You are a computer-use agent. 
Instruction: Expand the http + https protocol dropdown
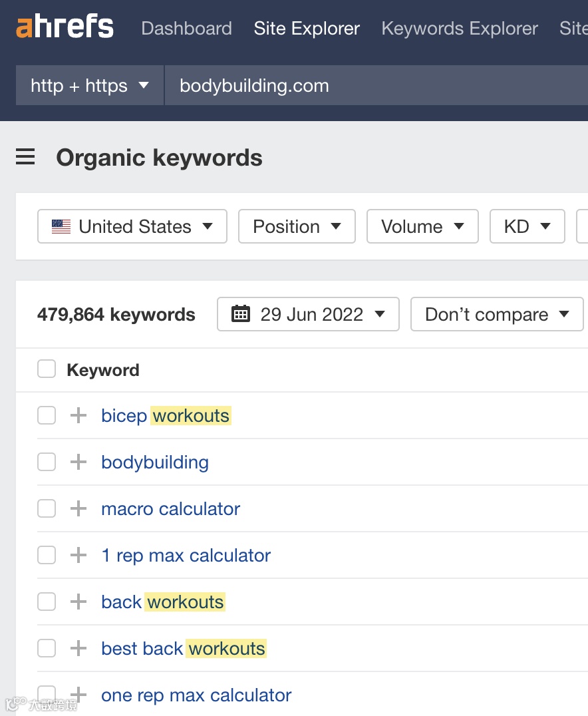pyautogui.click(x=89, y=85)
